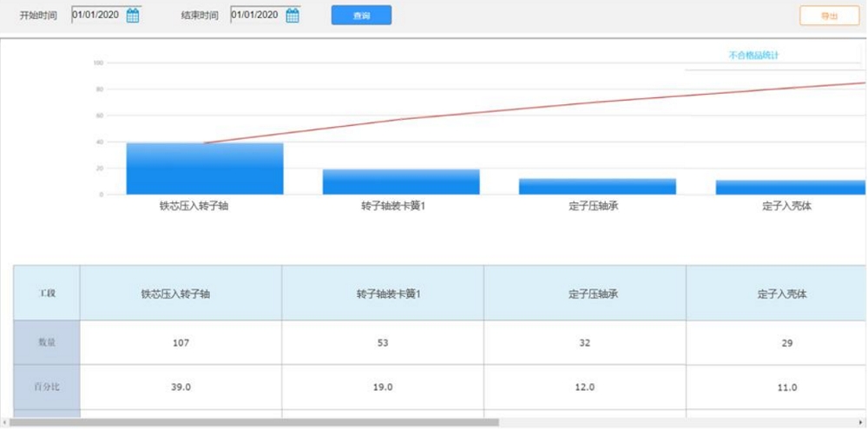Focus the 结束时间 date input field

[256, 15]
